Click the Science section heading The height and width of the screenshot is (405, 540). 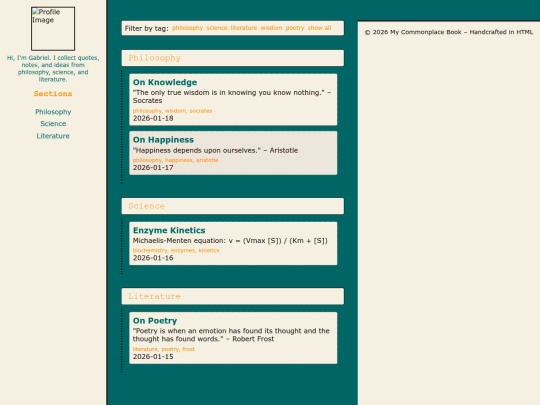coord(233,206)
